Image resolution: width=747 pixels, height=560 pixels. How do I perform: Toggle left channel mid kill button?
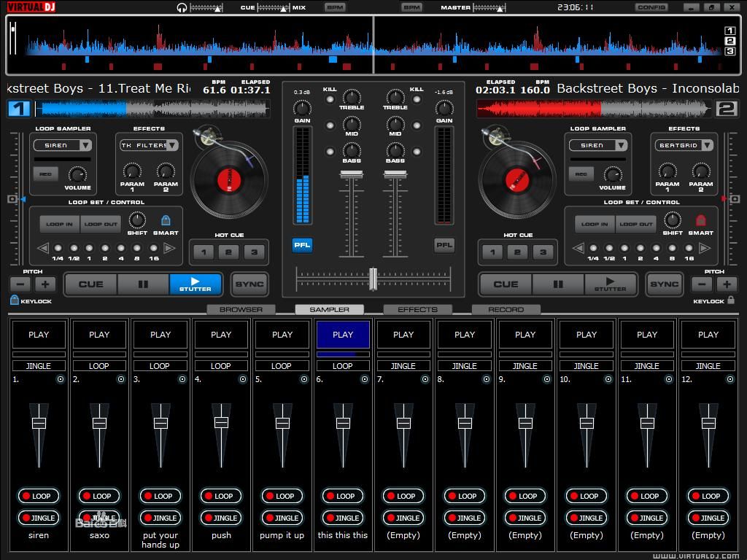[330, 125]
